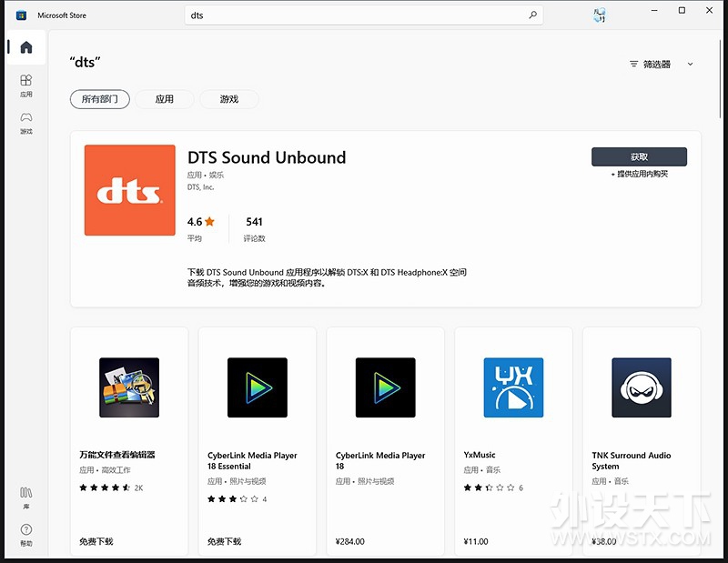Click the Microsoft Store logo icon

tap(21, 15)
